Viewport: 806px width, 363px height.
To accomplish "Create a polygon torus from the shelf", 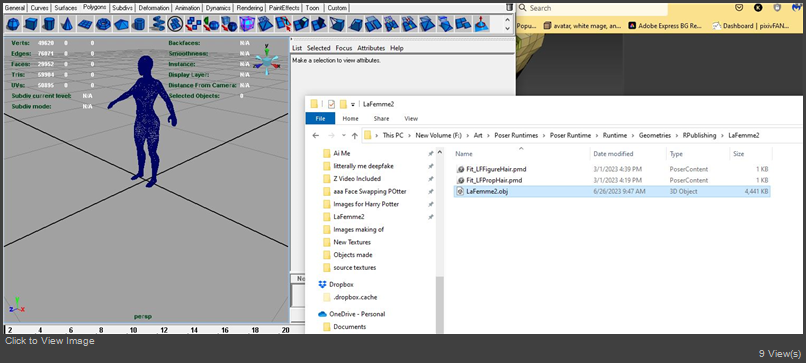I will [x=103, y=24].
